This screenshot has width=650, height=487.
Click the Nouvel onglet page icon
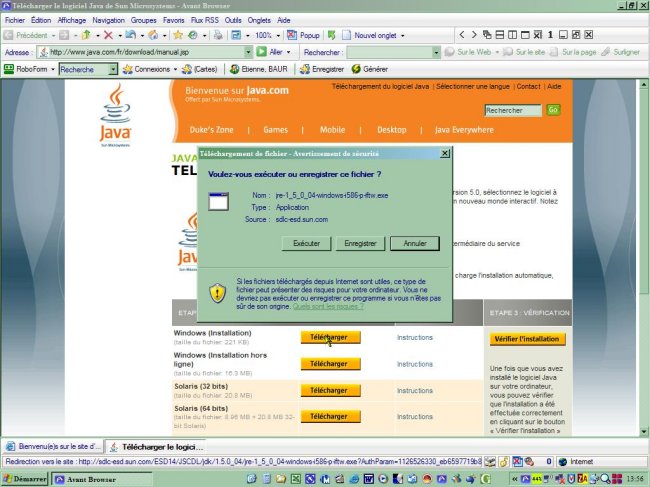coord(346,35)
